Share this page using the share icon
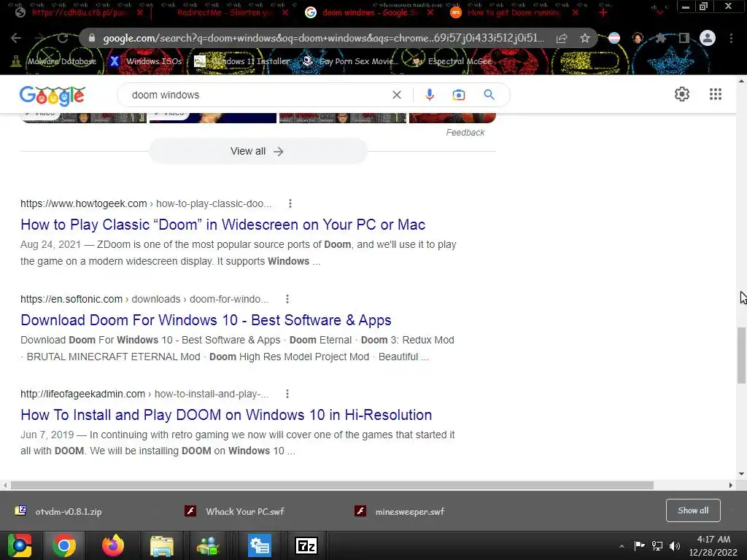747x560 pixels. point(562,39)
